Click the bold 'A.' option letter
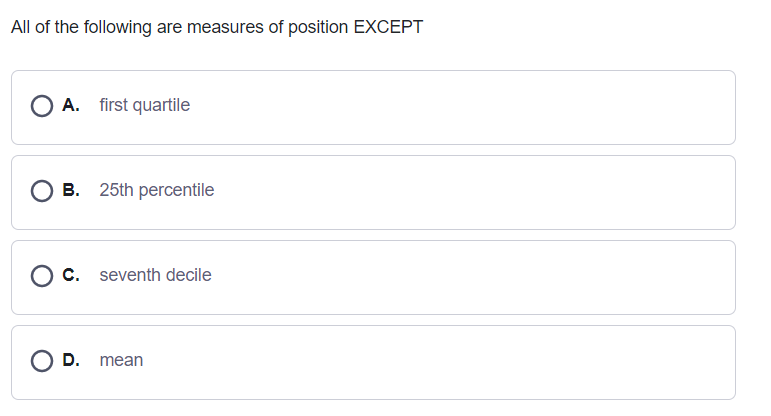Image resolution: width=771 pixels, height=416 pixels. click(x=71, y=105)
